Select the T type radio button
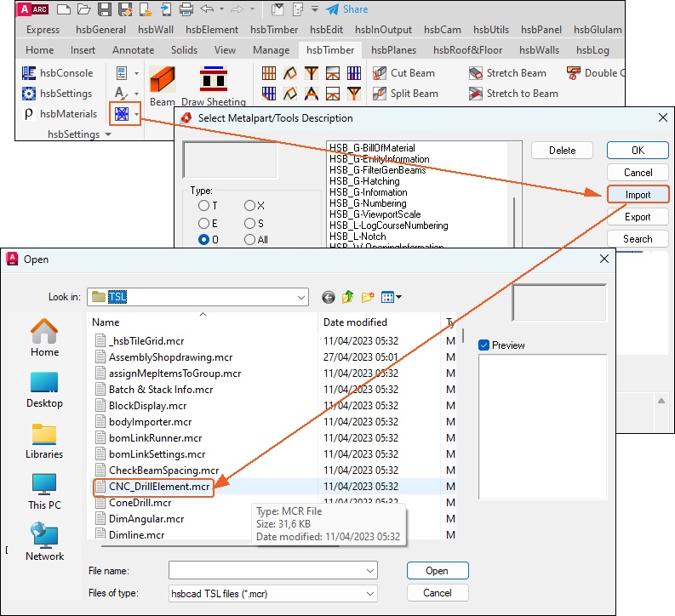 [203, 206]
